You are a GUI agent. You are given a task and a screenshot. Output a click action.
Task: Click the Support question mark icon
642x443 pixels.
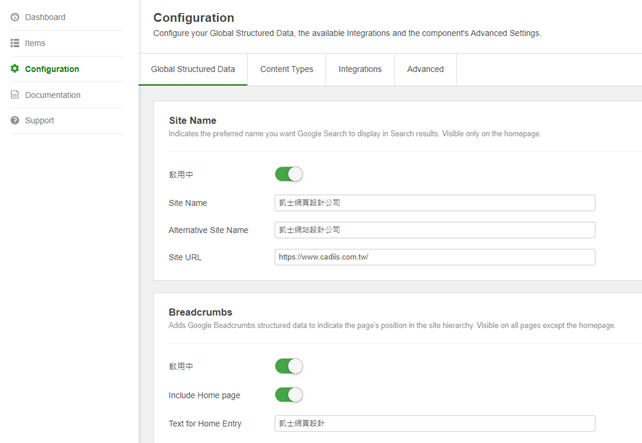pyautogui.click(x=15, y=121)
